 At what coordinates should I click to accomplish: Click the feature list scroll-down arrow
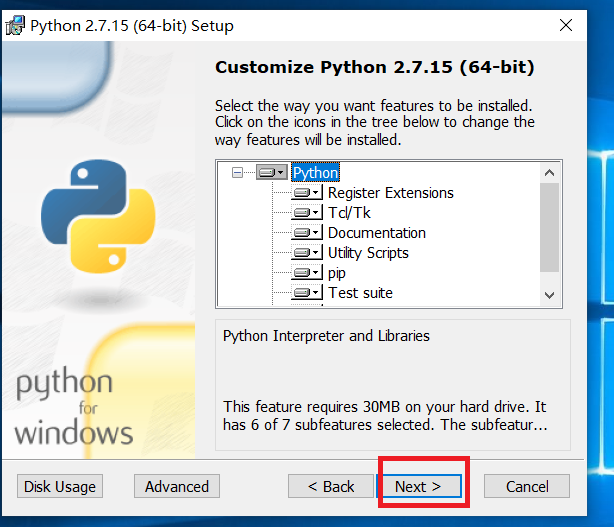click(549, 295)
